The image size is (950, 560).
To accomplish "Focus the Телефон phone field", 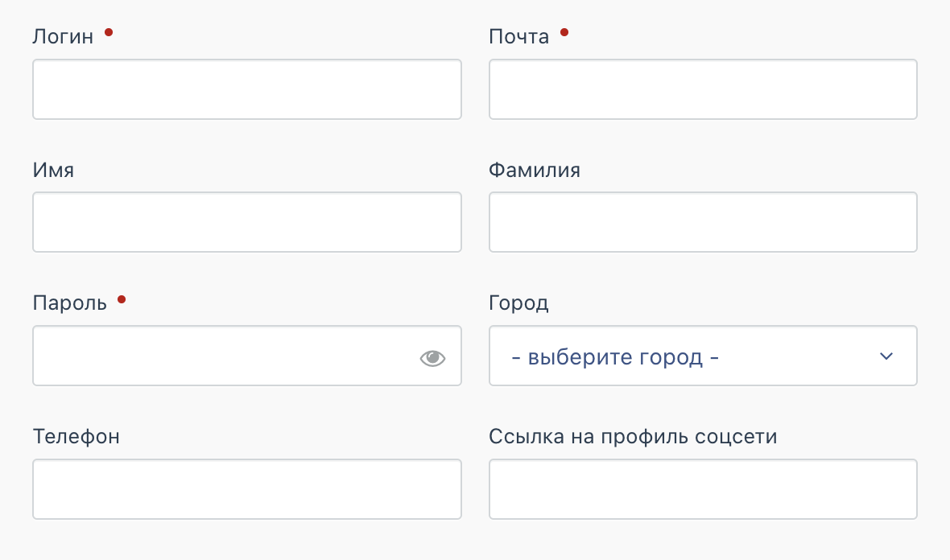I will 246,489.
